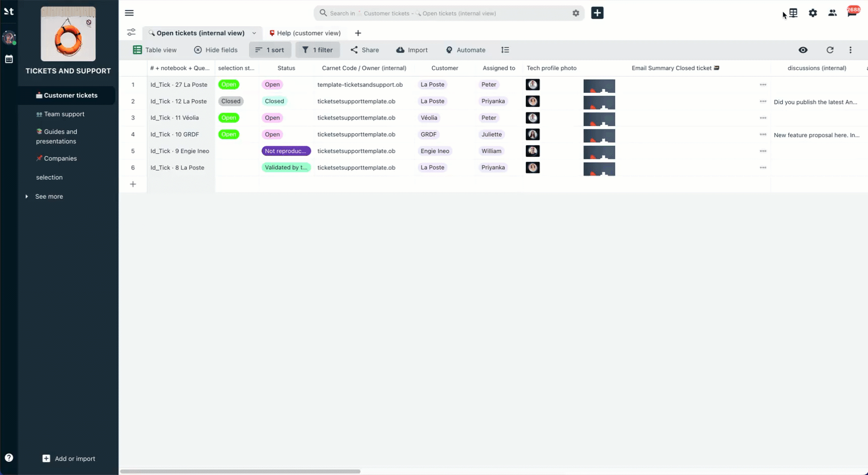This screenshot has width=868, height=475.
Task: Open ellipsis menu for row 6
Action: tap(763, 168)
